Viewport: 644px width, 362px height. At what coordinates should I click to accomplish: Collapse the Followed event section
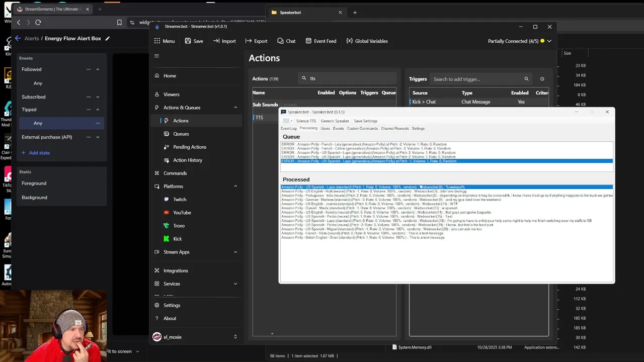point(98,69)
